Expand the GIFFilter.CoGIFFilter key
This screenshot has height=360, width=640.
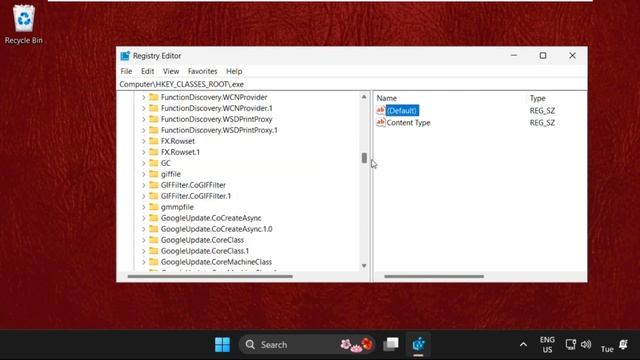click(144, 185)
